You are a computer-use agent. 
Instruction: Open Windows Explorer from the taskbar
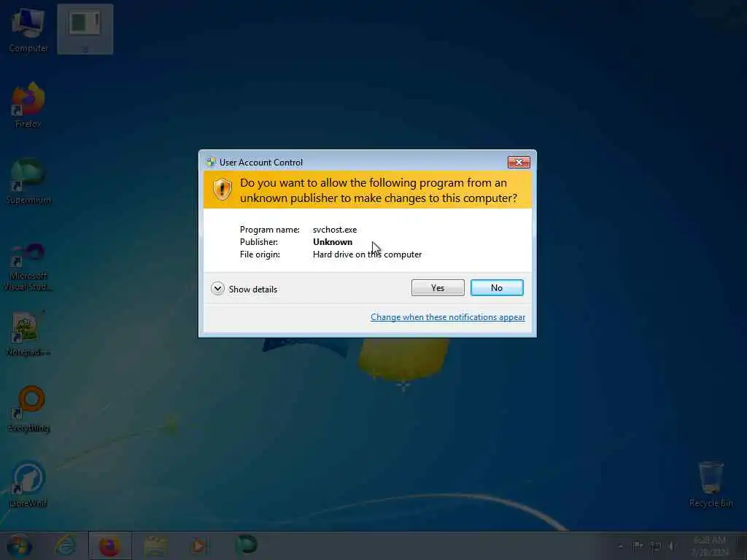point(155,546)
